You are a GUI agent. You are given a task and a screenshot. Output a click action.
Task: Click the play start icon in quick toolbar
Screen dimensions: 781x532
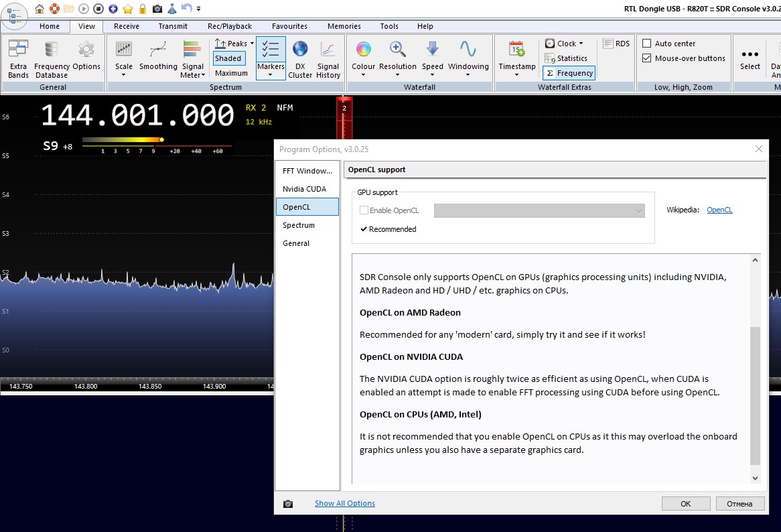pos(84,9)
